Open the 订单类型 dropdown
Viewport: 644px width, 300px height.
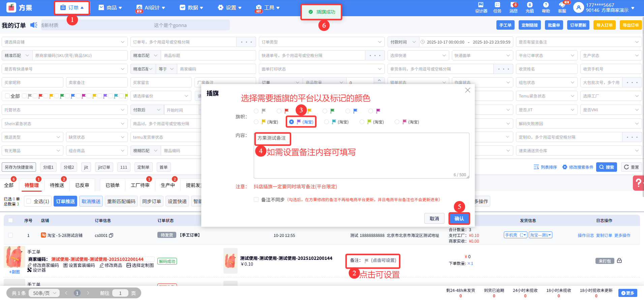point(321,42)
